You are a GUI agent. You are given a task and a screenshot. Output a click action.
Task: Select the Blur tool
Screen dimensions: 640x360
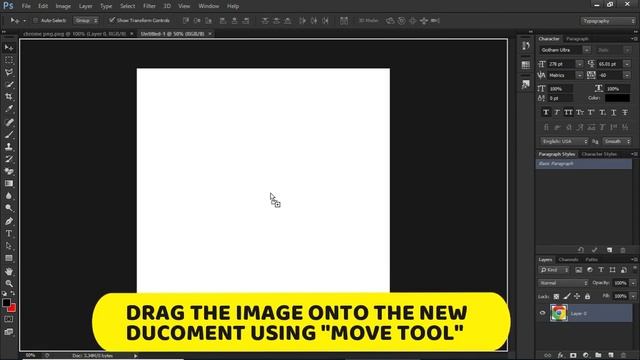click(x=9, y=196)
